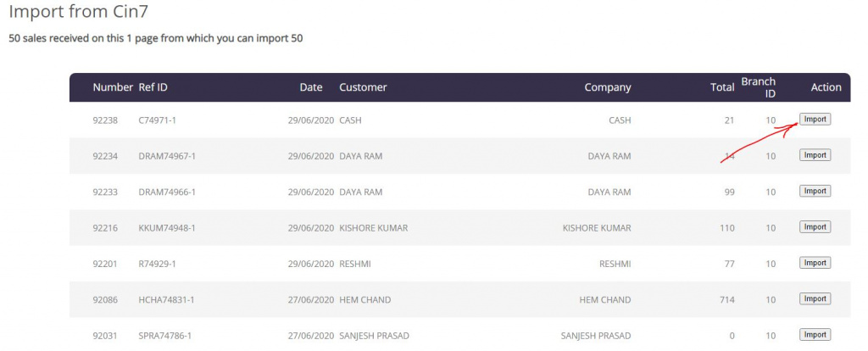
Task: Click sale number 92201 cell
Action: pyautogui.click(x=105, y=264)
